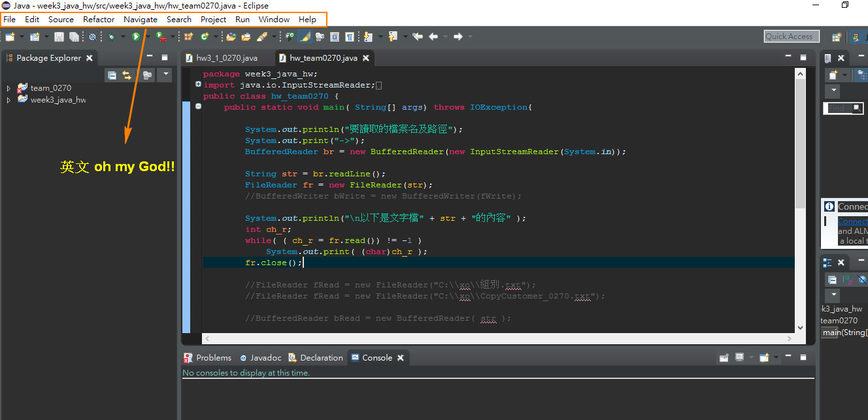Click the Previous Annotation icon
The width and height of the screenshot is (868, 420).
point(392,37)
